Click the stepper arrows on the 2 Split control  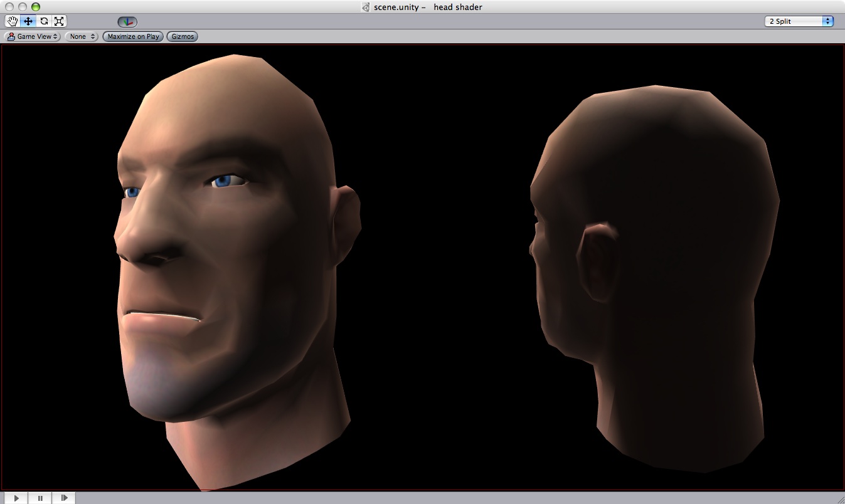829,21
